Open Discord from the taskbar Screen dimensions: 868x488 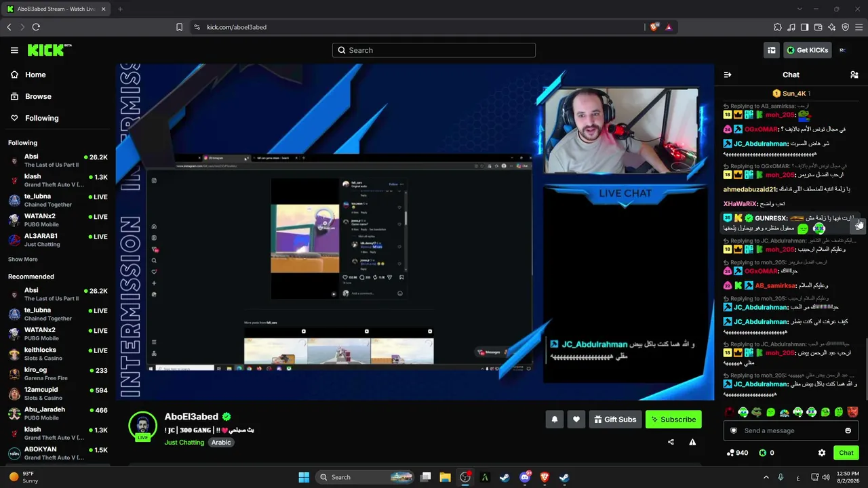tap(525, 477)
